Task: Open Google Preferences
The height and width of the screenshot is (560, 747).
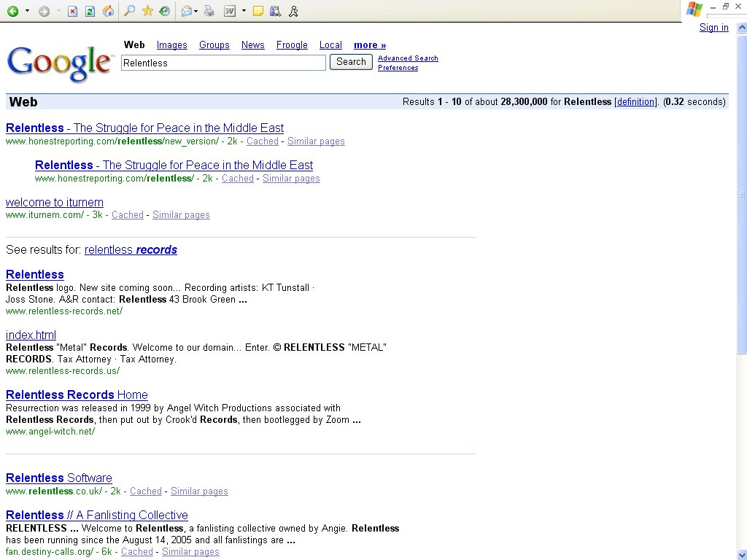Action: point(398,68)
